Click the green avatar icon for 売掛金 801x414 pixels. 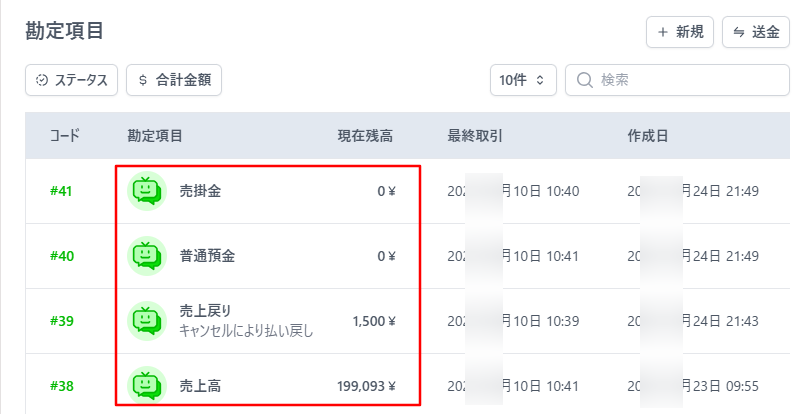148,191
